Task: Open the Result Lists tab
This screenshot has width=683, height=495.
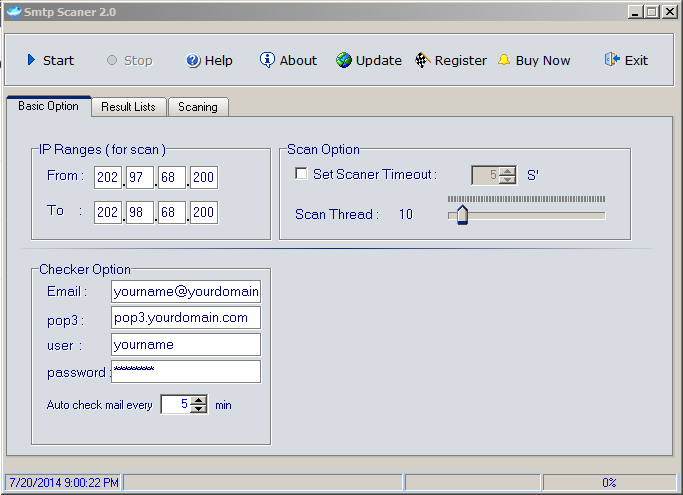Action: [x=128, y=107]
